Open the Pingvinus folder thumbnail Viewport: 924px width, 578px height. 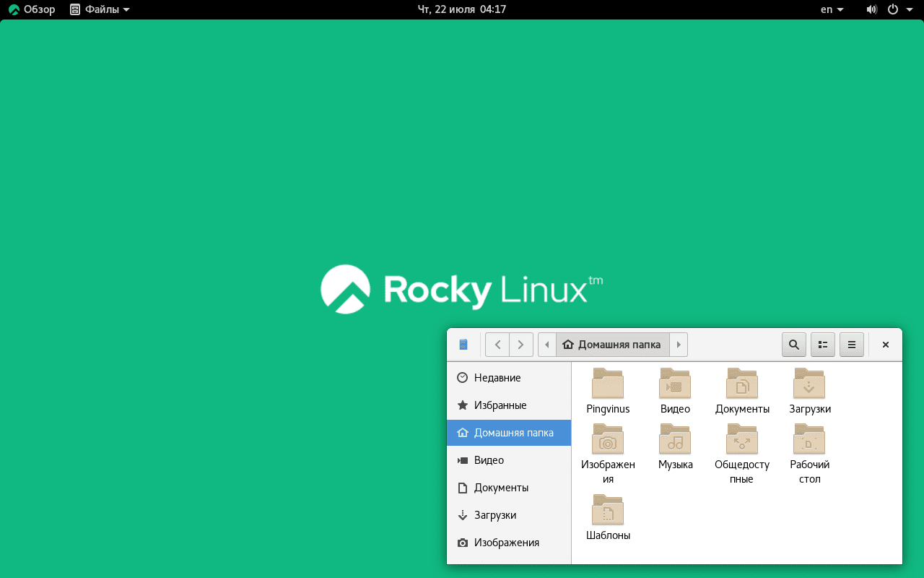[x=608, y=383]
